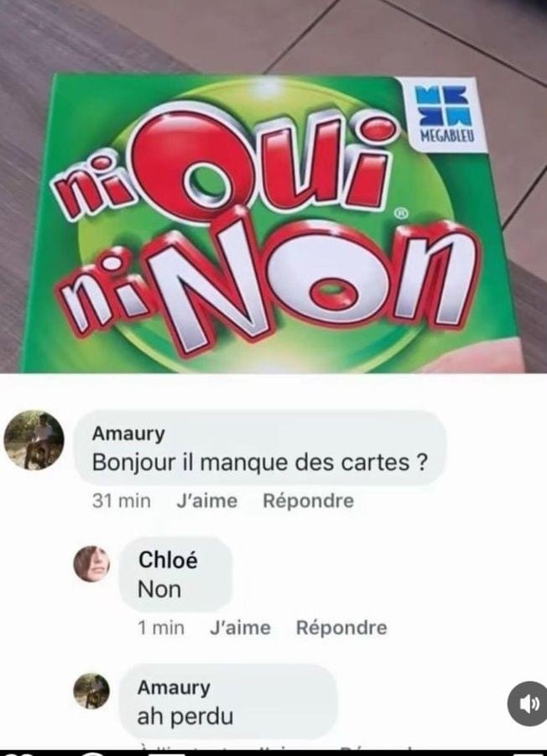The width and height of the screenshot is (547, 756).
Task: Open the '31 min' comment timestamp
Action: (122, 501)
